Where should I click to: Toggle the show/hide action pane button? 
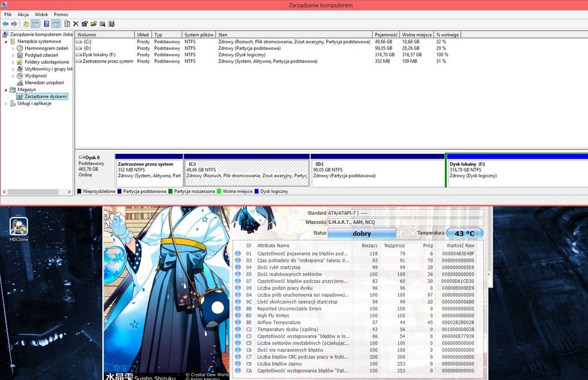click(56, 24)
